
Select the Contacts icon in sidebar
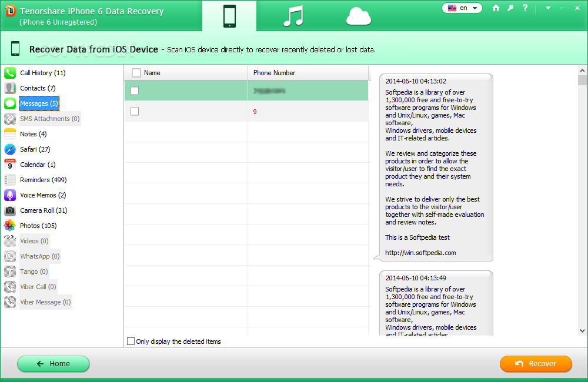[10, 88]
